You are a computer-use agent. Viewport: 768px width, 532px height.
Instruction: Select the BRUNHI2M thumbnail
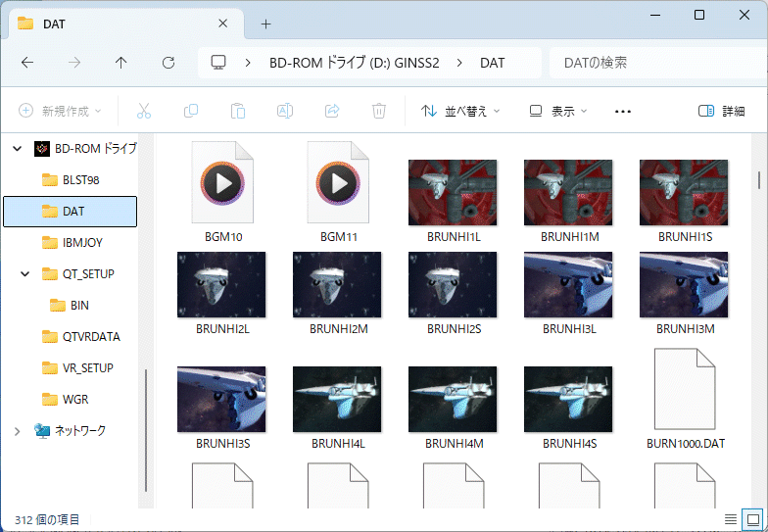point(337,284)
